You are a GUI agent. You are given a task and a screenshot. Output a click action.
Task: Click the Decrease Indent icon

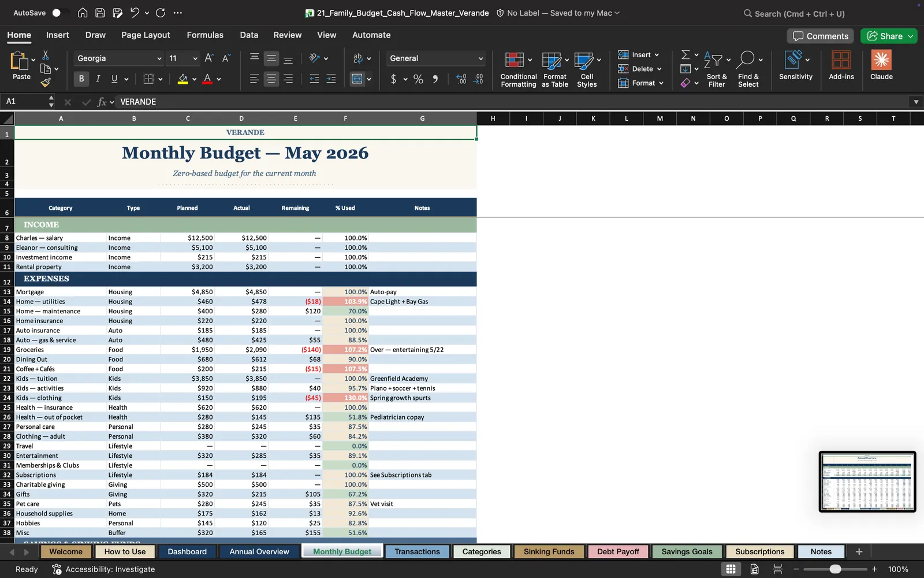pos(314,79)
